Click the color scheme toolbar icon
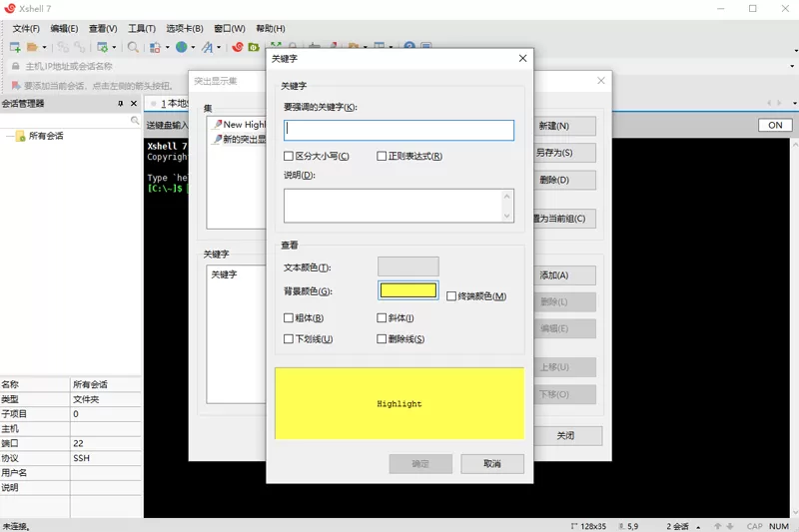The height and width of the screenshot is (532, 799). [x=155, y=47]
